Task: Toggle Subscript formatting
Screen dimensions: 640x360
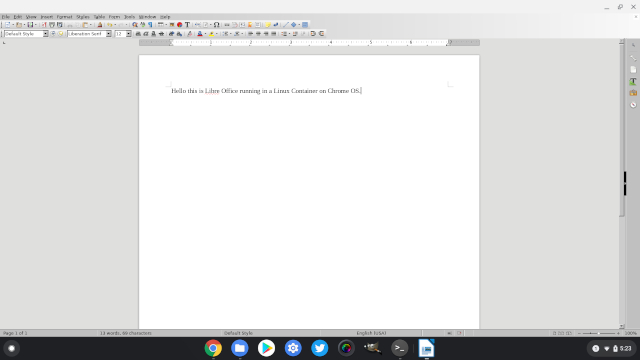Action: point(179,34)
